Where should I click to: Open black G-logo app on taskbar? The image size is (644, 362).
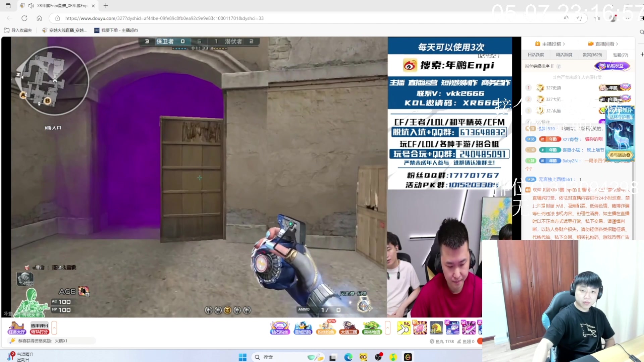coord(408,357)
